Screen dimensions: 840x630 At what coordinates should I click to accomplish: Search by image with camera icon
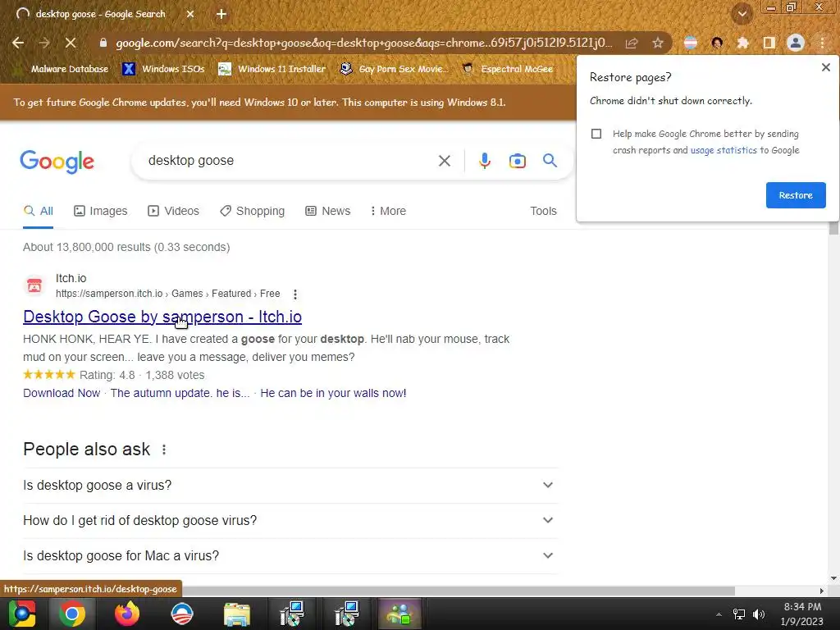tap(517, 161)
